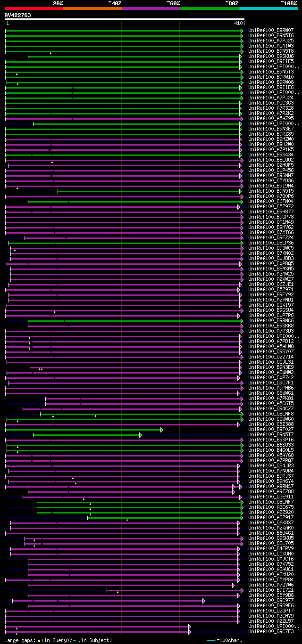Open hit UniRef100_B9IIE6
The height and width of the screenshot is (644, 302).
click(271, 88)
